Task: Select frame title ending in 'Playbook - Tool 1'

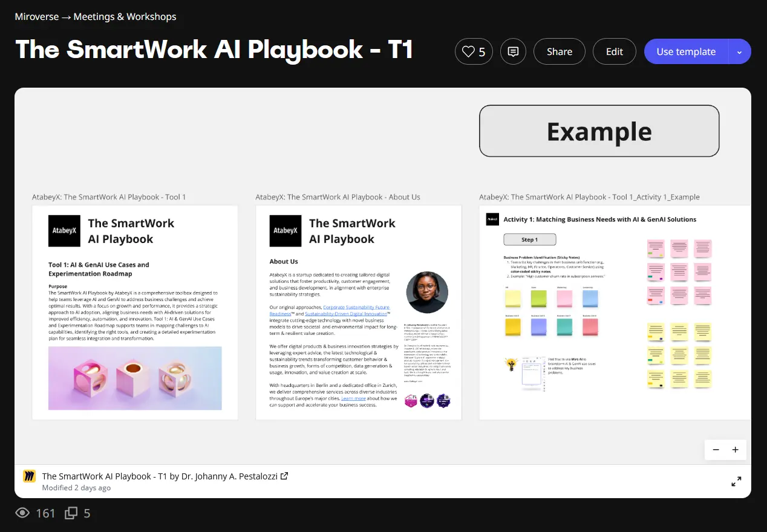Action: [x=109, y=197]
